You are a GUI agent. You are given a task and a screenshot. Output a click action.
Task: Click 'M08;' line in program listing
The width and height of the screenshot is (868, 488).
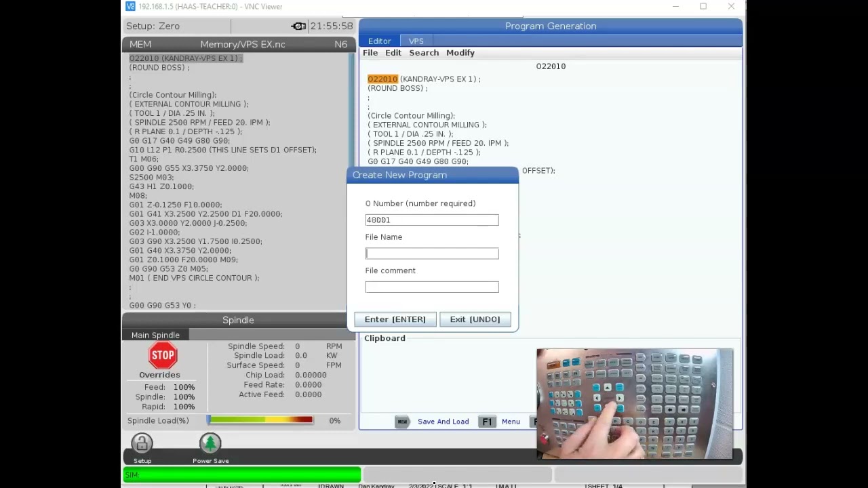pyautogui.click(x=138, y=195)
